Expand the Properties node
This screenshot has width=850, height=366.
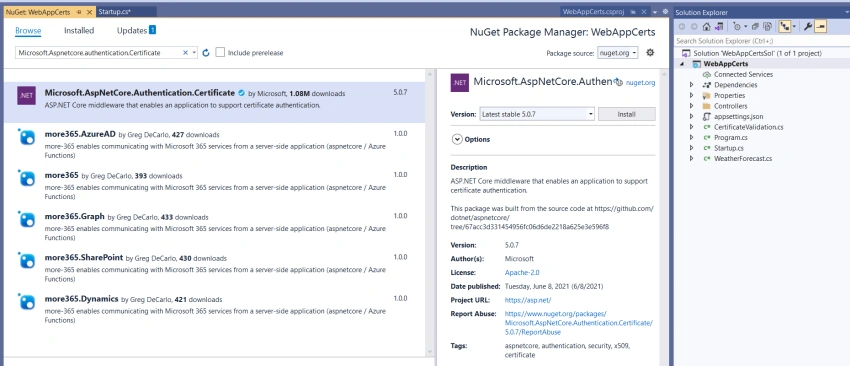691,95
